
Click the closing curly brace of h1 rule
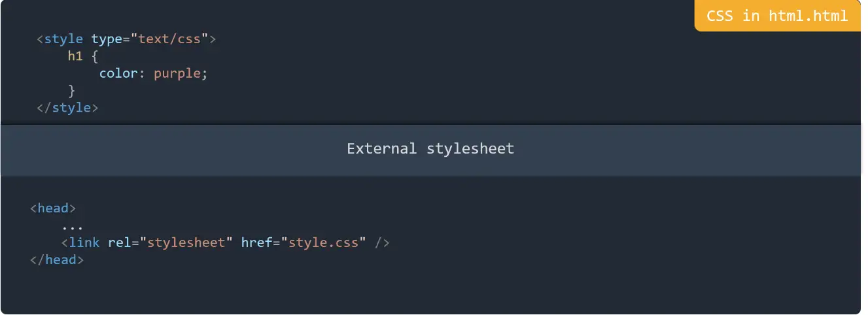[x=72, y=90]
